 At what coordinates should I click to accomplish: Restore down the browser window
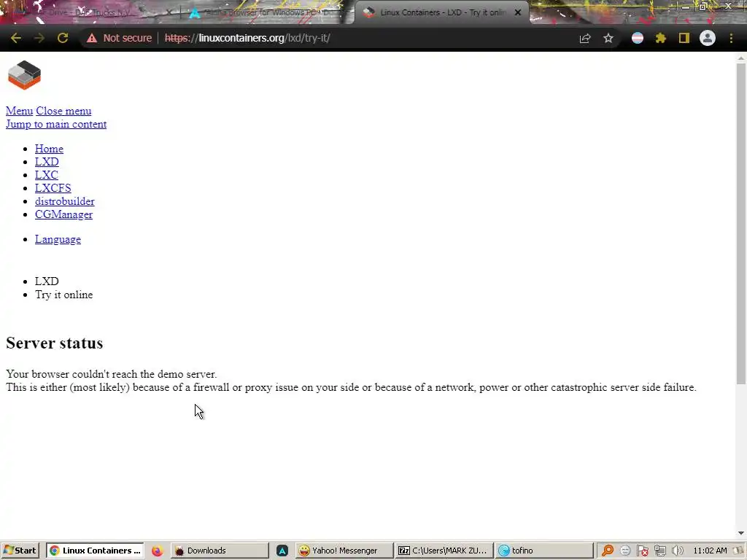(703, 6)
